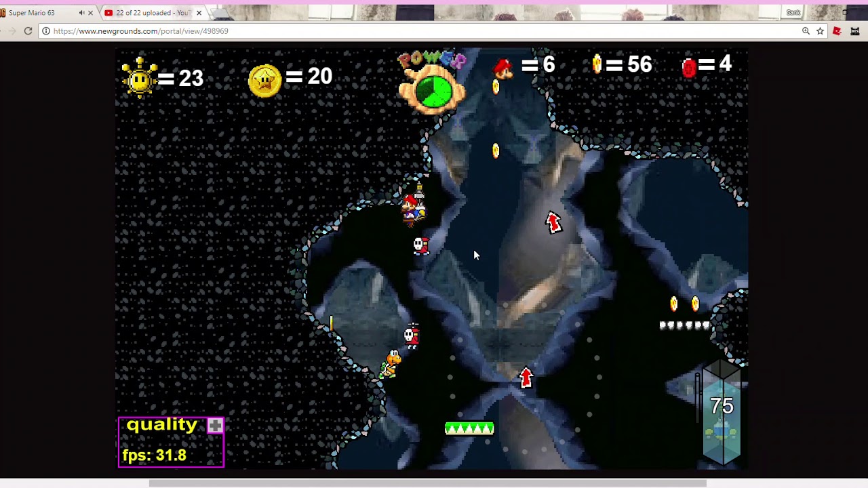Click the quality label in game
The height and width of the screenshot is (488, 868).
coord(161,425)
